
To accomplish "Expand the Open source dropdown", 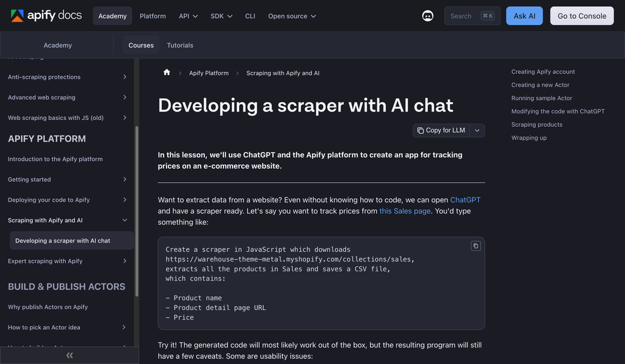I will [292, 16].
